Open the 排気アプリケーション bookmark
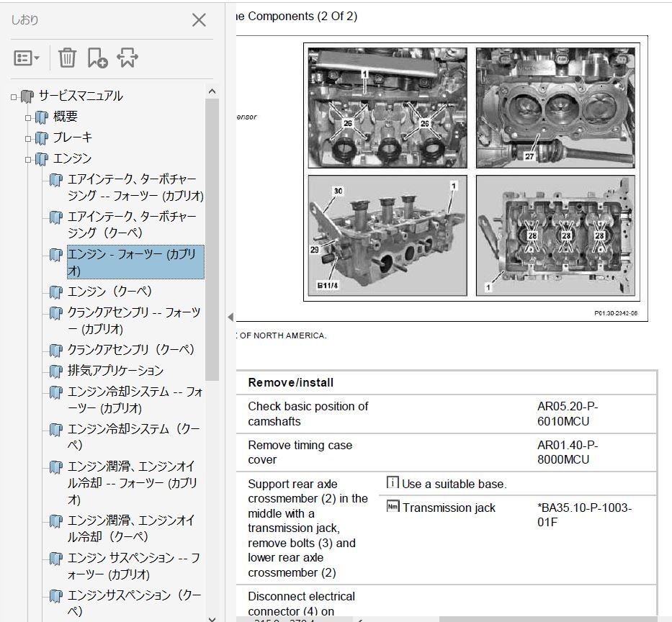 (x=114, y=370)
